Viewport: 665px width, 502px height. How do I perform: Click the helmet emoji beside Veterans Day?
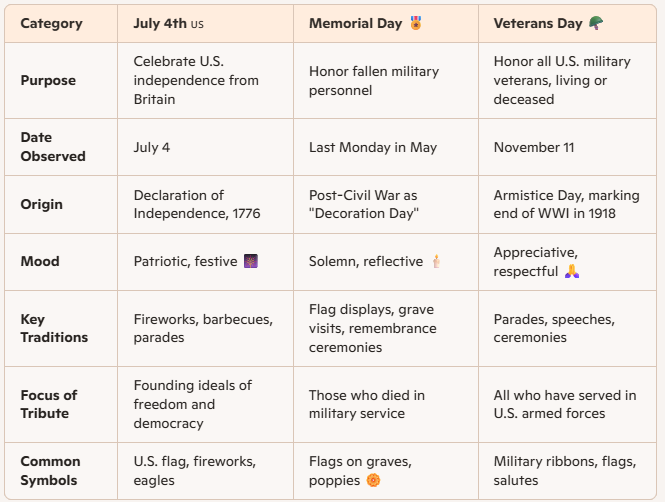(596, 23)
